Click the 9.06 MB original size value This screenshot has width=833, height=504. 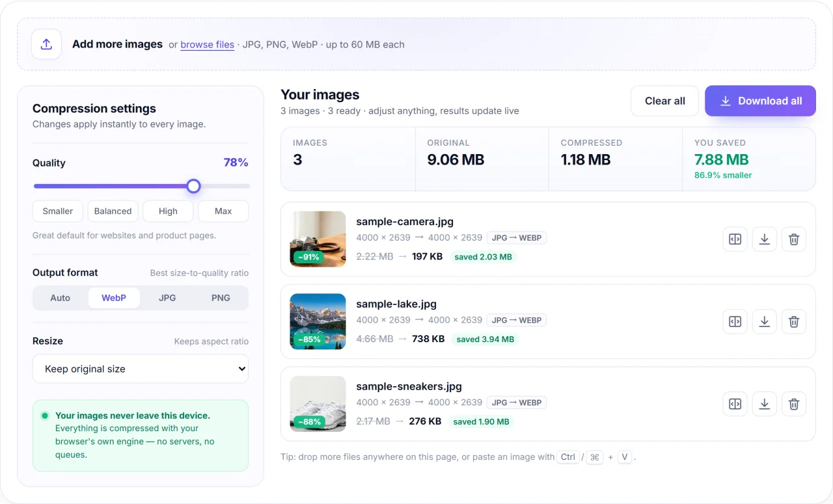coord(456,159)
